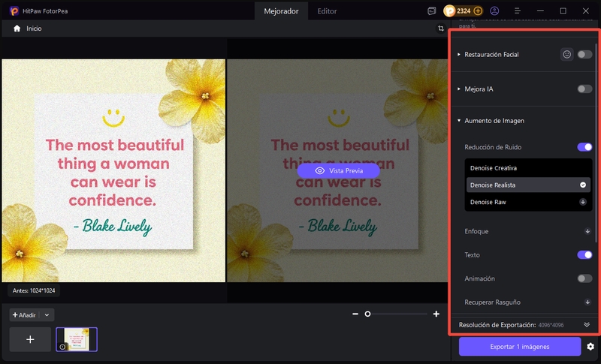Switch to the Editor tab
601x364 pixels.
327,11
